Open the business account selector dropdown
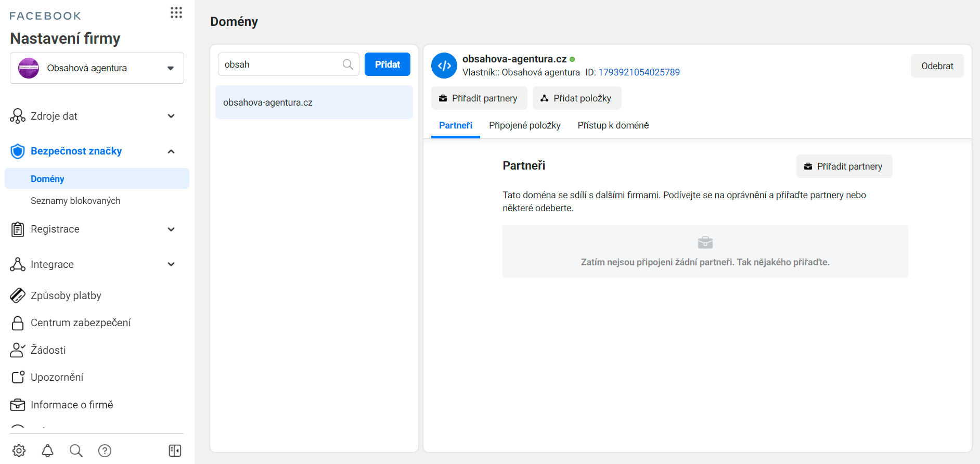The height and width of the screenshot is (464, 980). coord(97,68)
